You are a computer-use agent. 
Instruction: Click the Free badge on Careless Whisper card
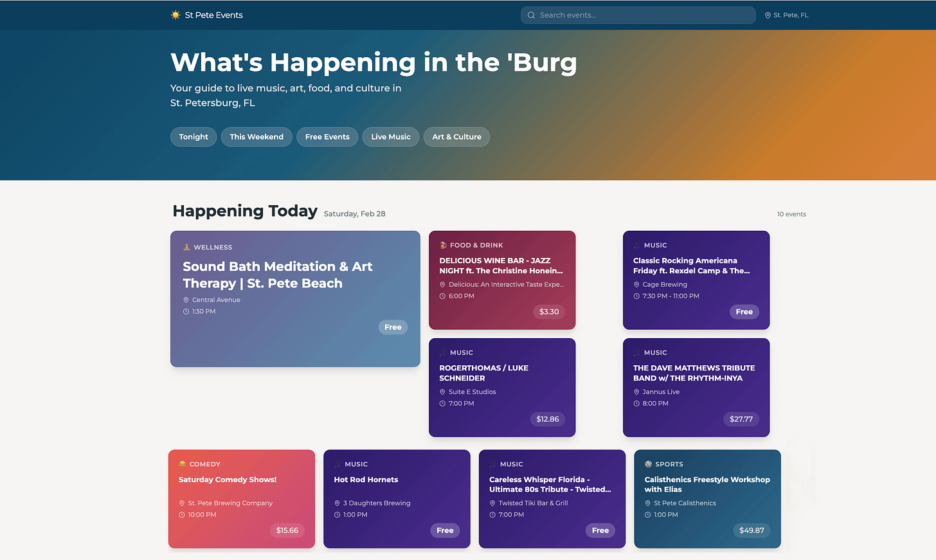600,530
